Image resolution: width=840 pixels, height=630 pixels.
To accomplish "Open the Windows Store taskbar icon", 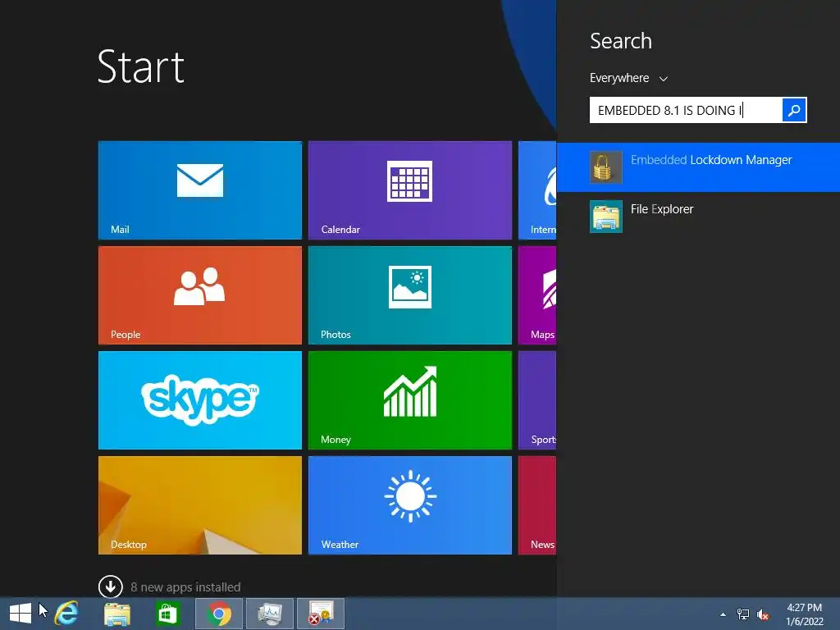I will pyautogui.click(x=167, y=614).
